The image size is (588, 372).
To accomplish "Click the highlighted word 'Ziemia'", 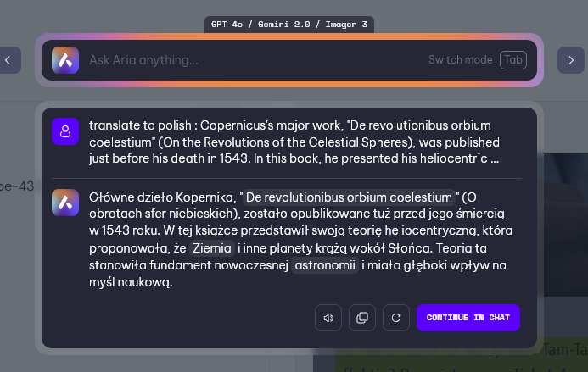I will pos(211,249).
